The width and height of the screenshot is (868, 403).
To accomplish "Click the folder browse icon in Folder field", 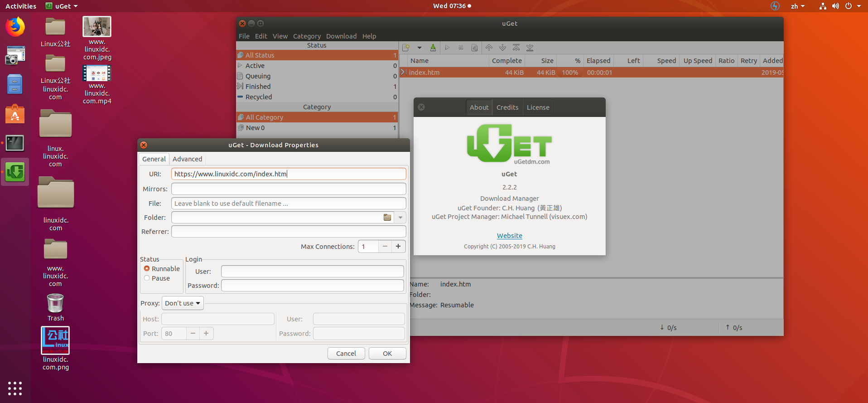I will [x=387, y=218].
